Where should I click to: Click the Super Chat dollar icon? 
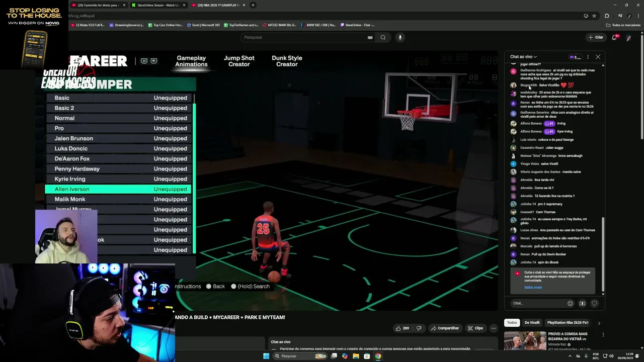pos(582,303)
